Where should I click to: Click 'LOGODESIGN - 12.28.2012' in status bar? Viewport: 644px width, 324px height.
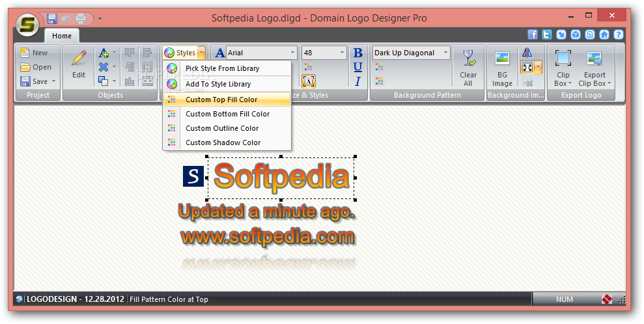[75, 299]
